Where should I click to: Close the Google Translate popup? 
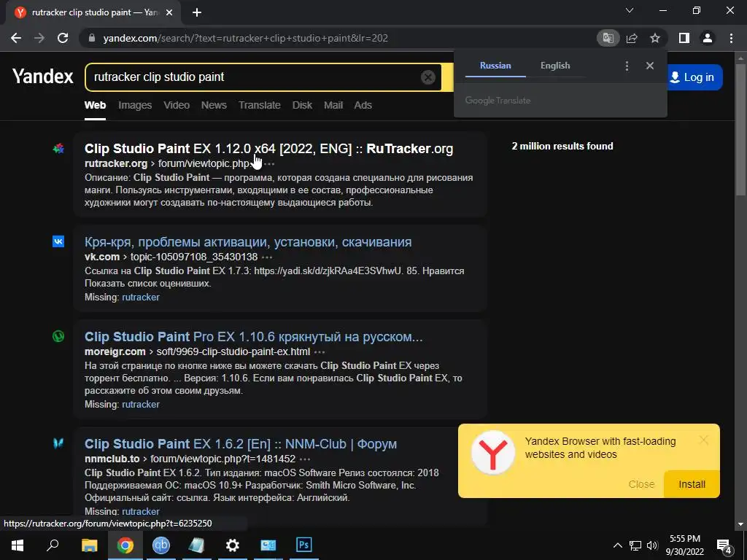650,66
